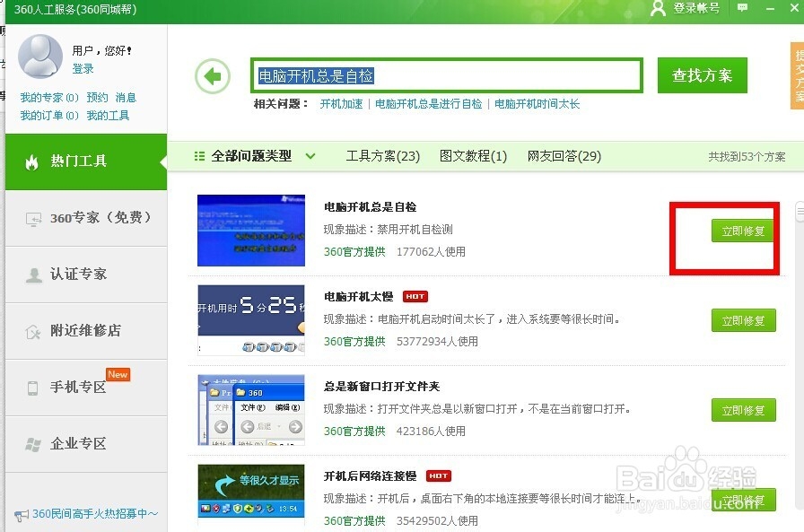The height and width of the screenshot is (532, 804).
Task: Click the 查找方案 search button
Action: [702, 75]
